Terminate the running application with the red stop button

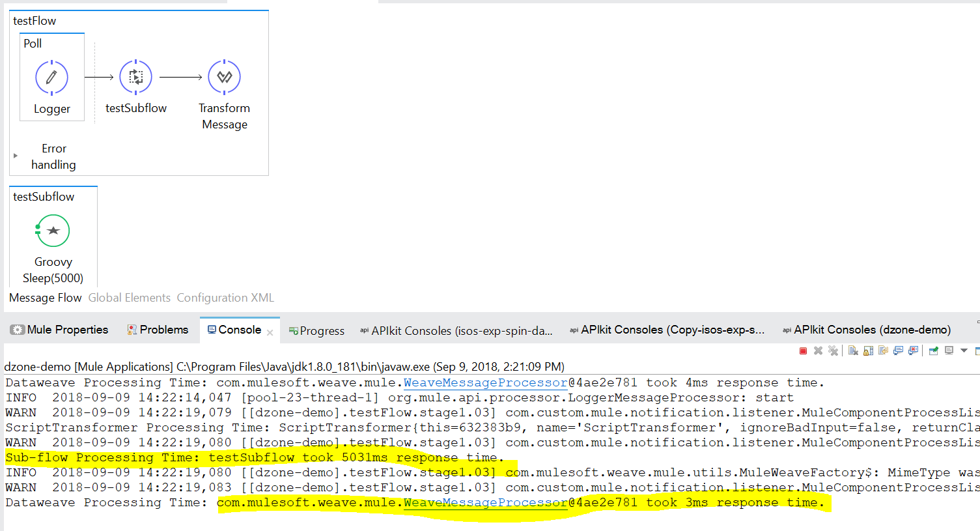tap(803, 351)
